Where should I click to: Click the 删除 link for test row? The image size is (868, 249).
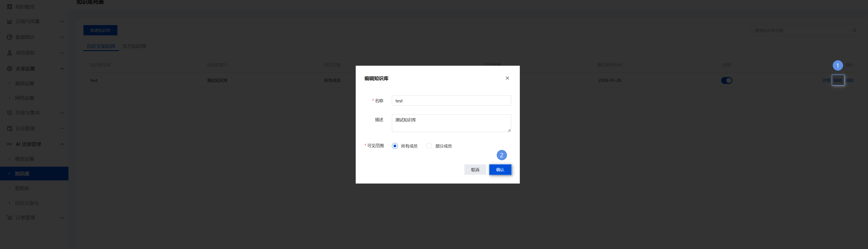pyautogui.click(x=849, y=80)
